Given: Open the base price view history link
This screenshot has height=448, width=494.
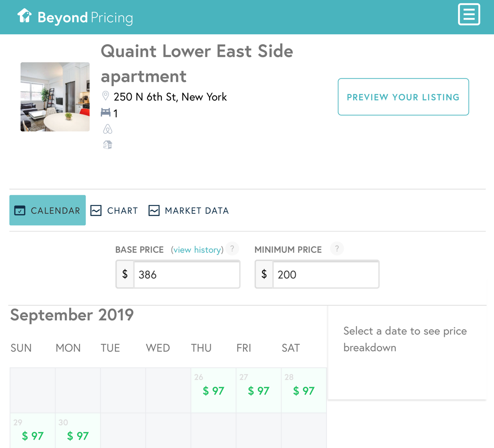Looking at the screenshot, I should 197,250.
